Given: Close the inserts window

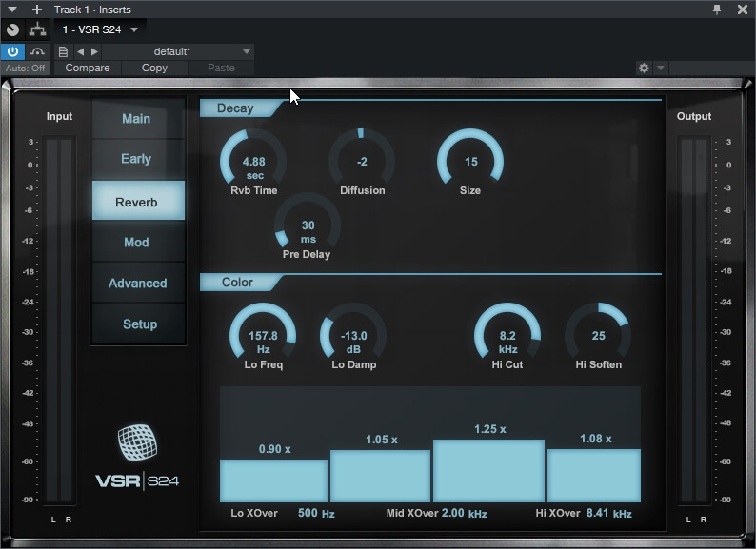Looking at the screenshot, I should [743, 10].
